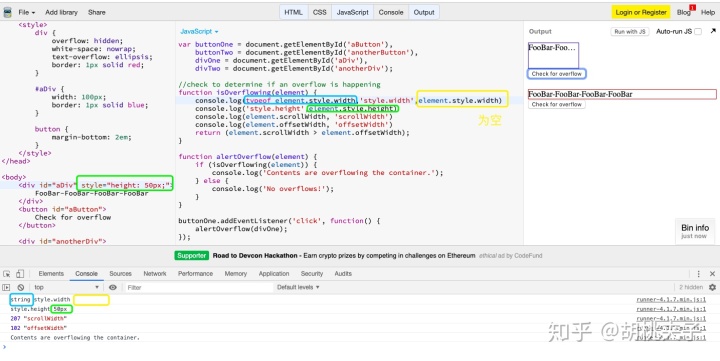This screenshot has width=720, height=361.
Task: Focus the console Filter input field
Action: (198, 288)
